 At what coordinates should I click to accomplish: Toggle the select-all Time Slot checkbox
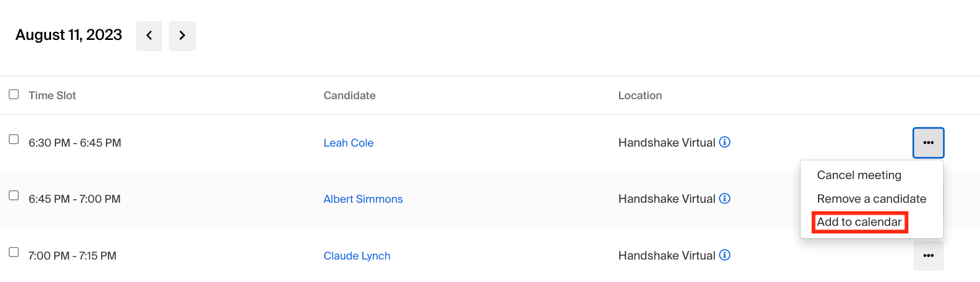pyautogui.click(x=14, y=94)
